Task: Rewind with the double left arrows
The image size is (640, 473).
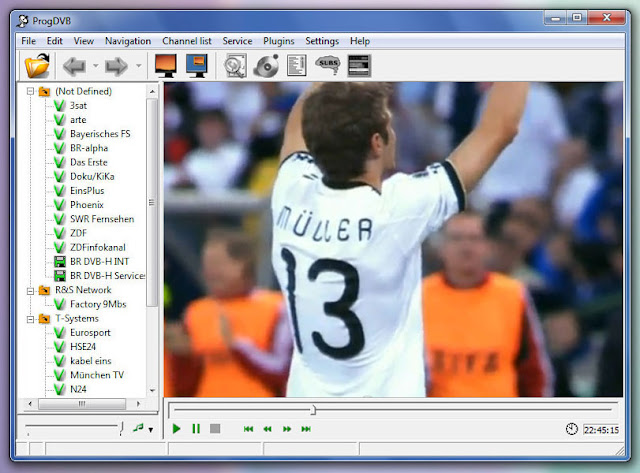Action: click(267, 429)
